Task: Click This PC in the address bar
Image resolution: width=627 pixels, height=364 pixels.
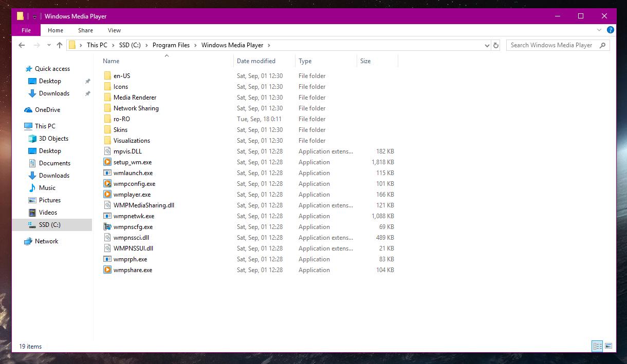Action: 97,45
